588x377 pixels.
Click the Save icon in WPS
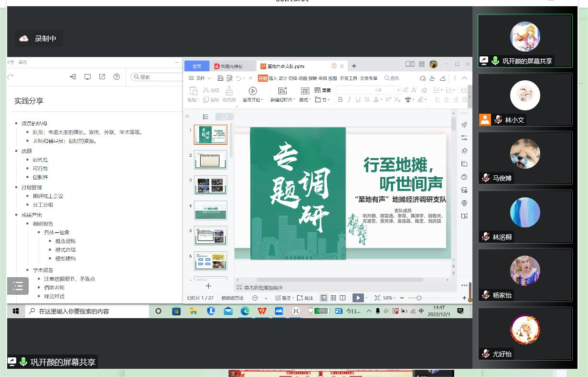point(220,78)
